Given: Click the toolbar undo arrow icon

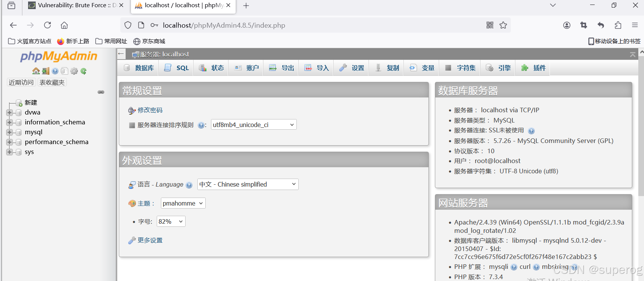Looking at the screenshot, I should pos(601,25).
